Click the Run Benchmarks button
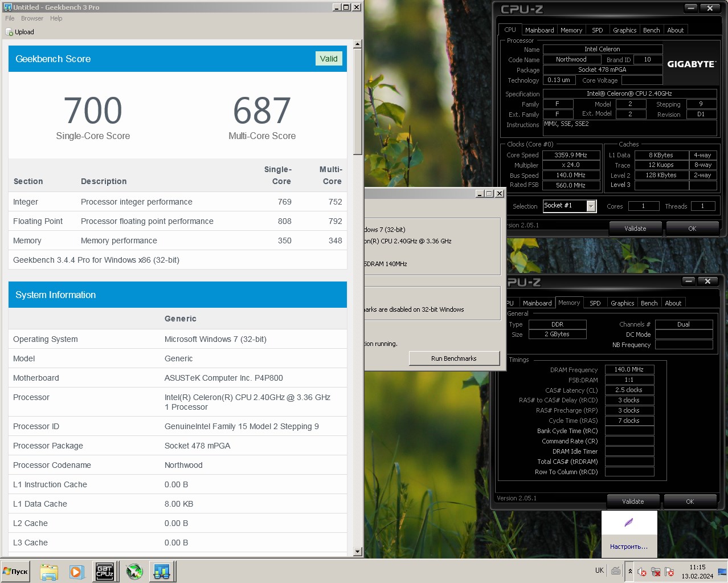Image resolution: width=728 pixels, height=583 pixels. [x=454, y=358]
